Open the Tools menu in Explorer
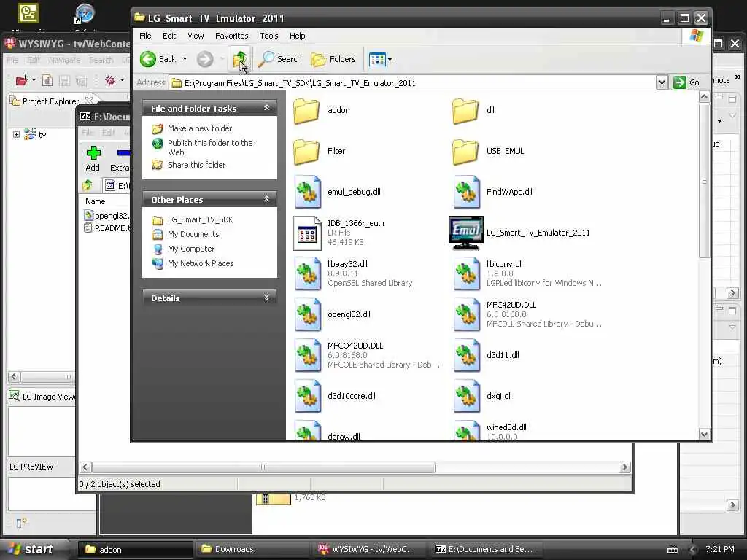The image size is (747, 560). (x=268, y=36)
